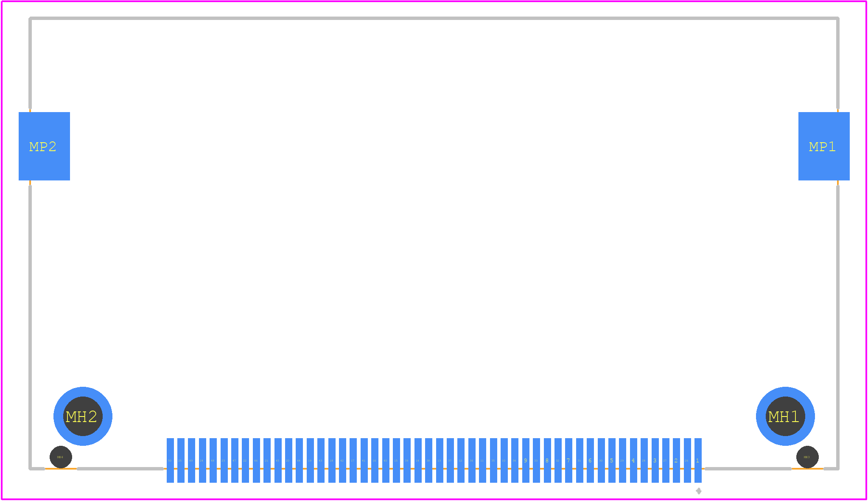Click pad number 5
This screenshot has height=501, width=868.
612,460
